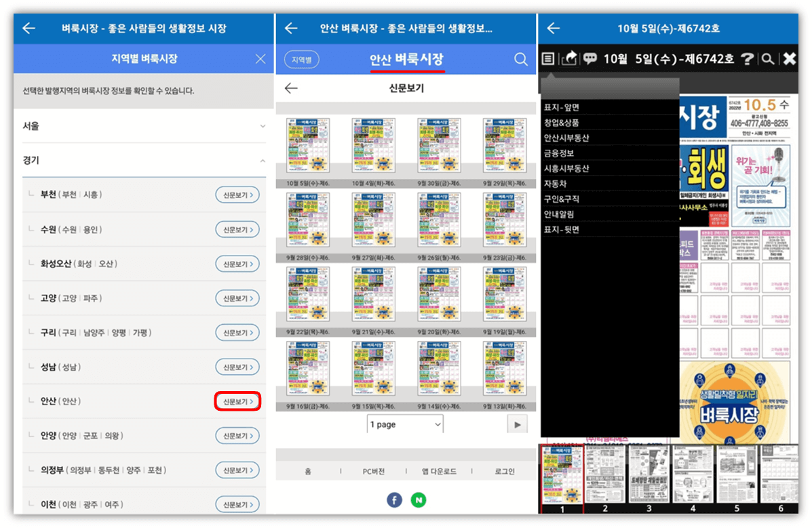812x528 pixels.
Task: Go to next page of newspapers
Action: click(x=518, y=424)
